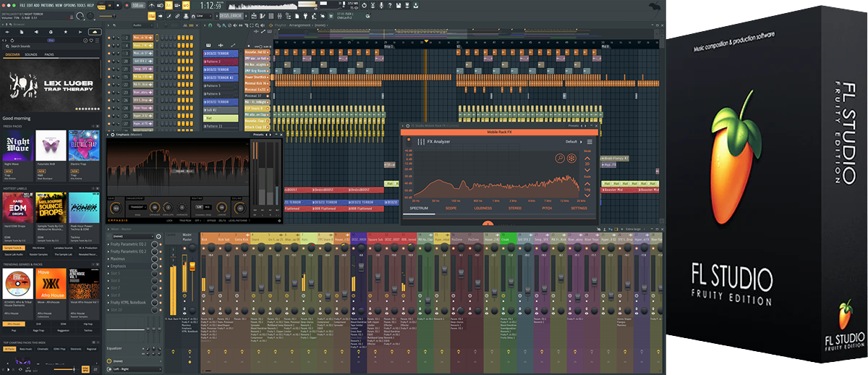This screenshot has height=375, width=868.
Task: Open the Channel rack from the toolbar icon
Action: [271, 16]
